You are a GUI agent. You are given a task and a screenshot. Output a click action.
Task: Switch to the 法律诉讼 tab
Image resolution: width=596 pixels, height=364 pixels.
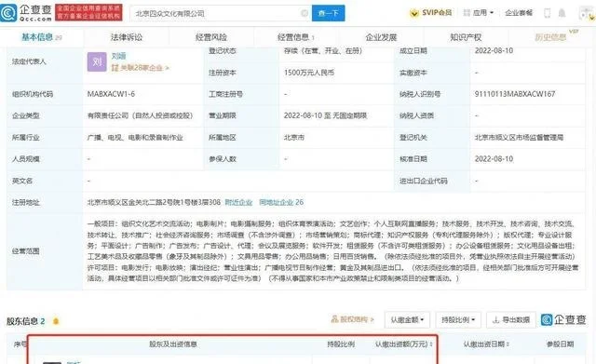coord(127,37)
